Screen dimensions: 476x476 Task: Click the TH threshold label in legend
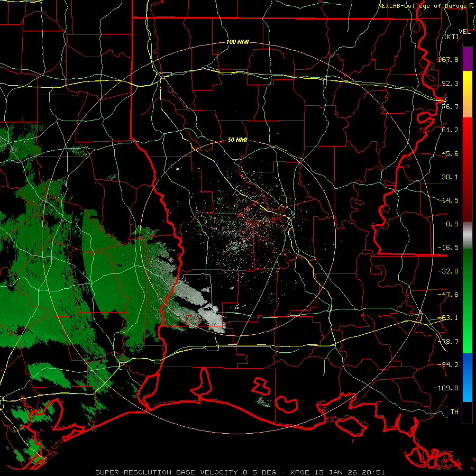coord(454,411)
